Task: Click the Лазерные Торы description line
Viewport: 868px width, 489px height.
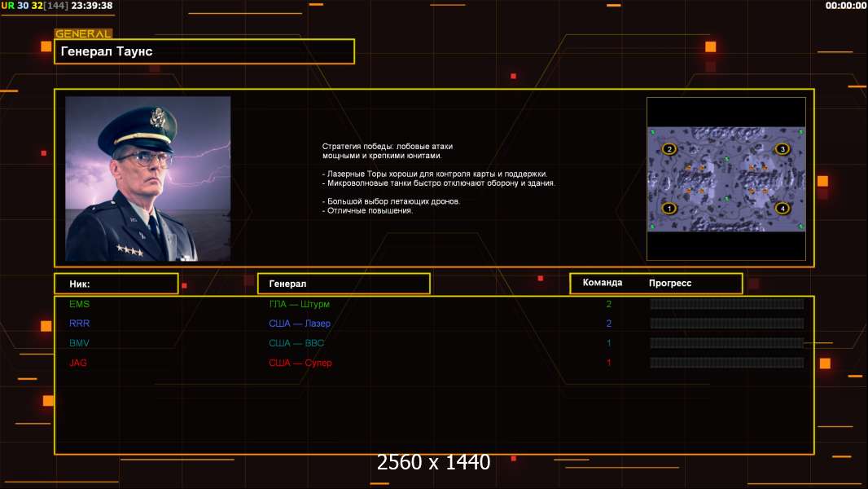Action: (435, 174)
